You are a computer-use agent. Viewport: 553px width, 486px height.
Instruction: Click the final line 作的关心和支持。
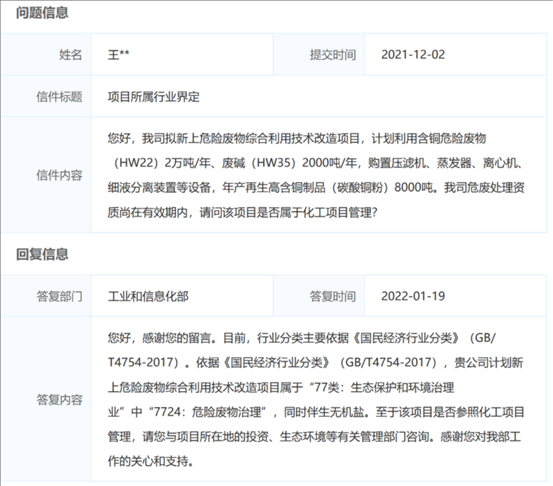(x=151, y=461)
